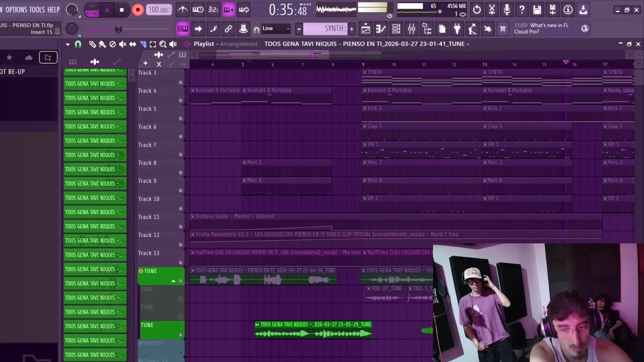Click the tempo field showing 100.000
The image size is (644, 362).
(158, 10)
